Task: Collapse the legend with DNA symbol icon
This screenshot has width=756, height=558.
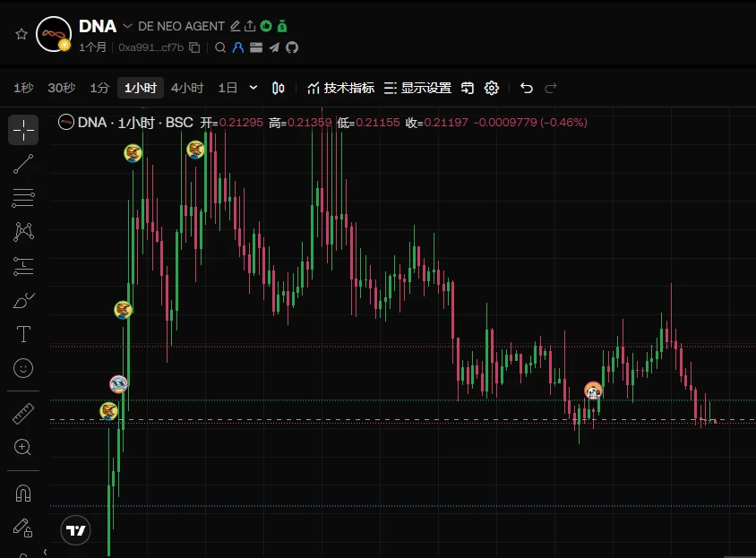Action: coord(66,123)
